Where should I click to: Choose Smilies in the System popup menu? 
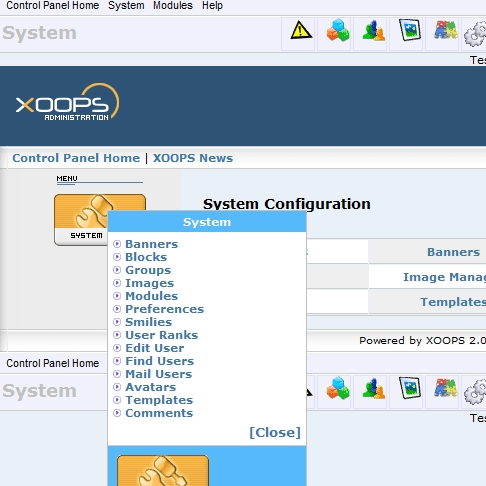148,322
